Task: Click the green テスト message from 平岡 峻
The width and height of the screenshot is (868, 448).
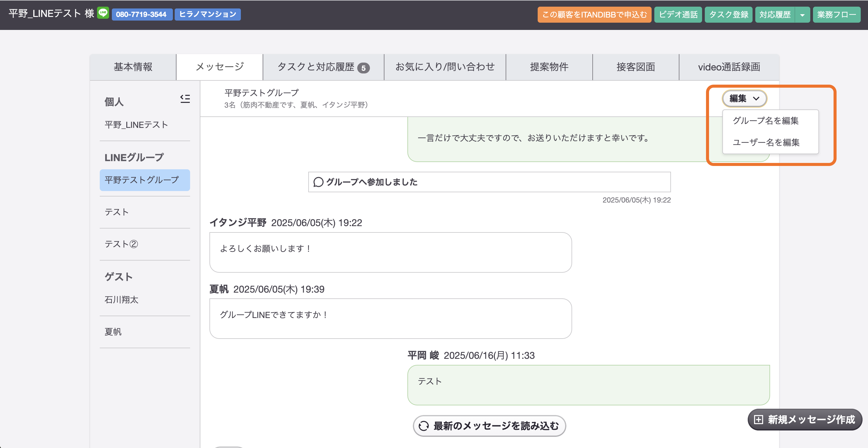Action: coord(589,385)
